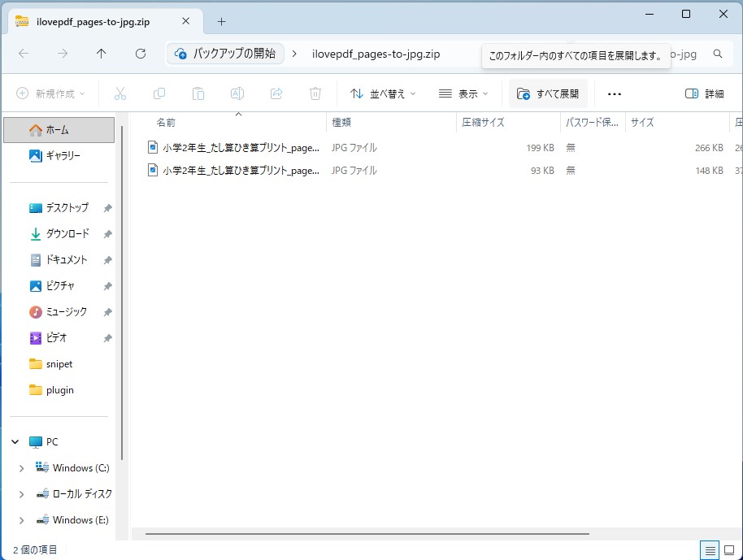
Task: Select ホーム in navigation pane
Action: point(59,130)
